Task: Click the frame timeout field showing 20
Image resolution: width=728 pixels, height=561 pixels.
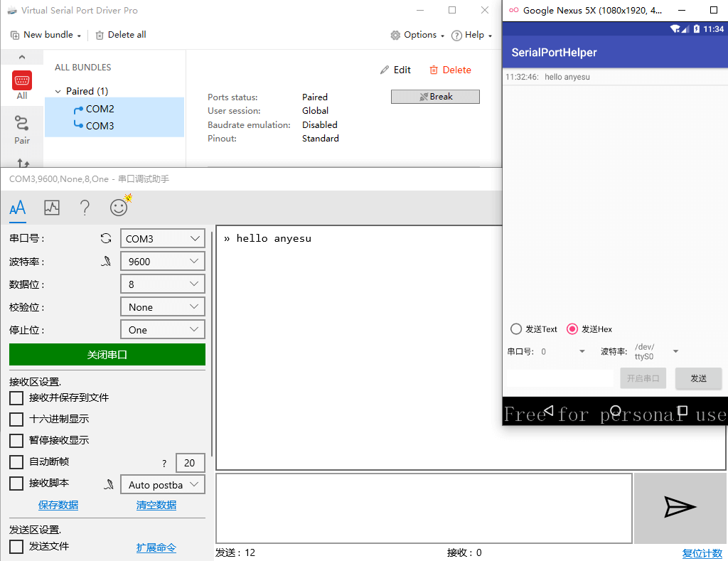Action: pyautogui.click(x=191, y=463)
